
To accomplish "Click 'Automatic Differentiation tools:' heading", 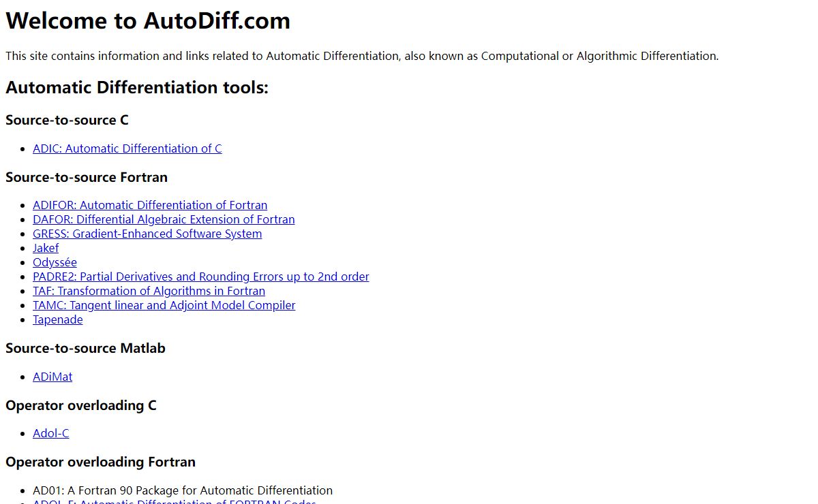I will coord(137,87).
